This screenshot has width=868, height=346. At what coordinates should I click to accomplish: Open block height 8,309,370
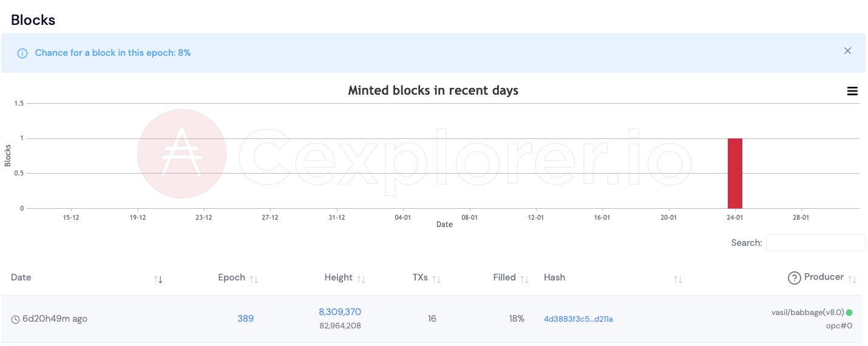(x=340, y=312)
